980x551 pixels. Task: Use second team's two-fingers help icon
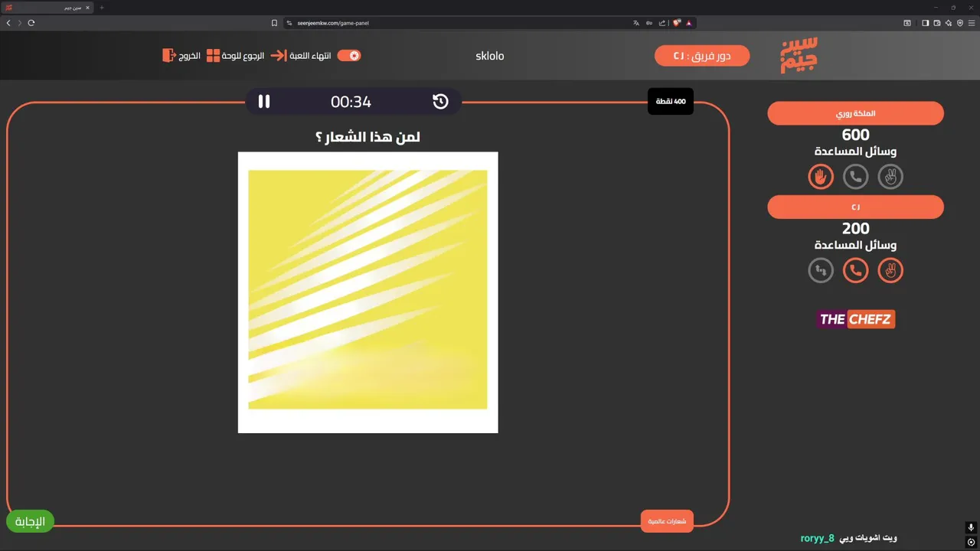point(890,270)
